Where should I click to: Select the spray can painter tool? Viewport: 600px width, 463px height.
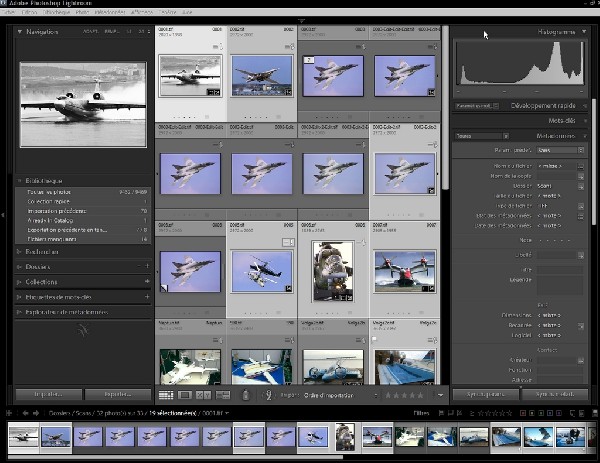click(246, 395)
